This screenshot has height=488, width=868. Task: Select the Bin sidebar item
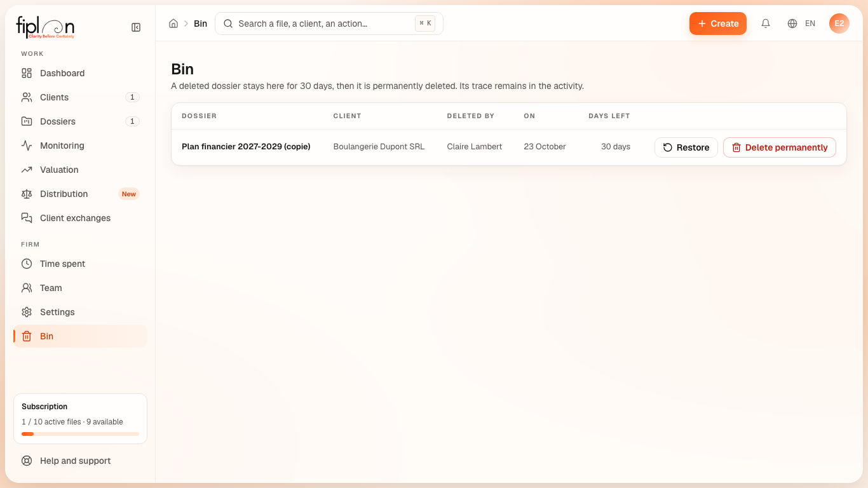[x=80, y=336]
